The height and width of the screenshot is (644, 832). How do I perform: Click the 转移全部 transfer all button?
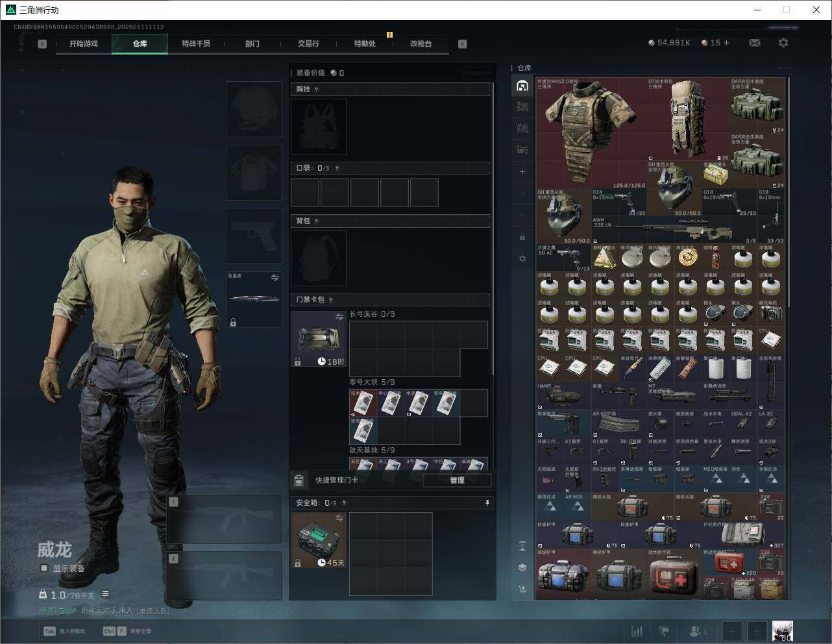pyautogui.click(x=127, y=630)
